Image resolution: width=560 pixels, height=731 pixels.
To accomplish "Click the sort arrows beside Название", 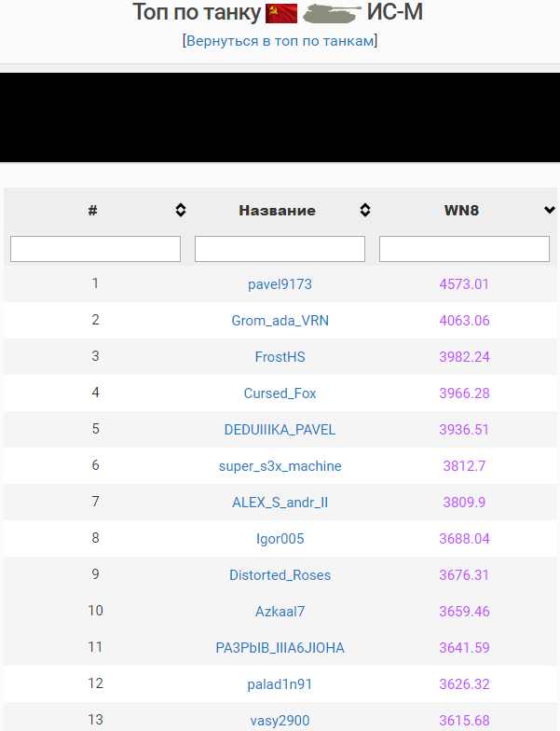I will (x=365, y=211).
